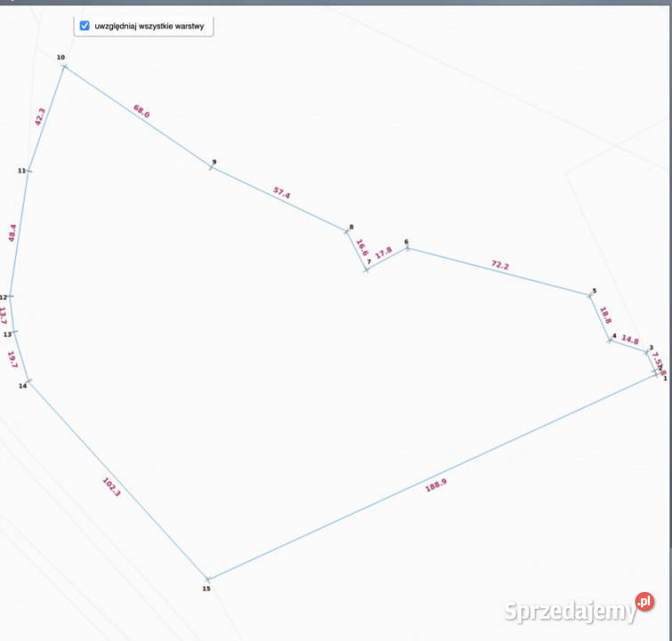Select the 48.4 segment length label
Screen dimensions: 672x641
pyautogui.click(x=12, y=232)
